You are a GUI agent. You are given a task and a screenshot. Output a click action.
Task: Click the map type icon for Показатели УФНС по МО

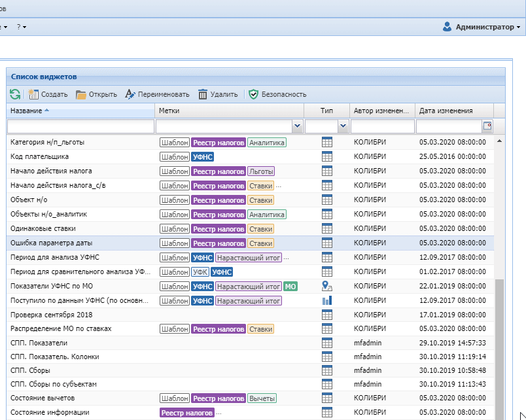coord(326,286)
